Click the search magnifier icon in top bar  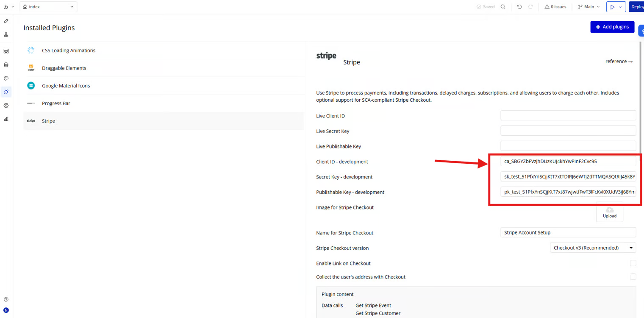point(503,7)
